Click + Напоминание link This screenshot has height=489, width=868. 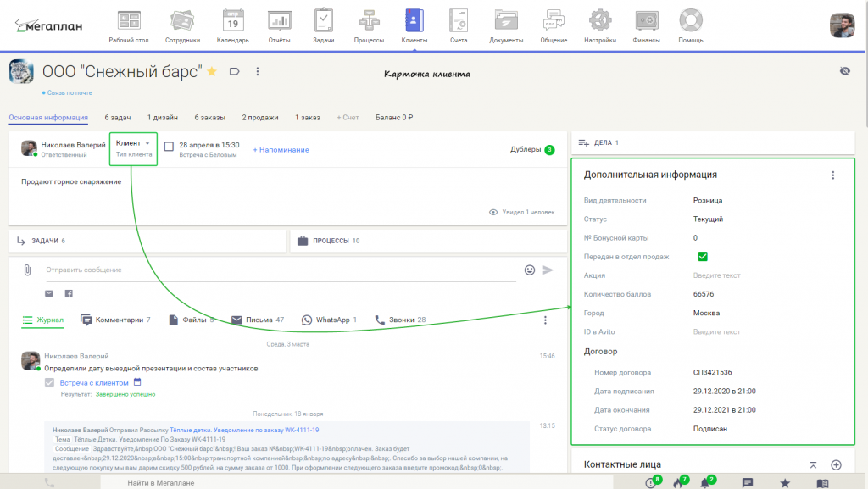click(x=281, y=150)
